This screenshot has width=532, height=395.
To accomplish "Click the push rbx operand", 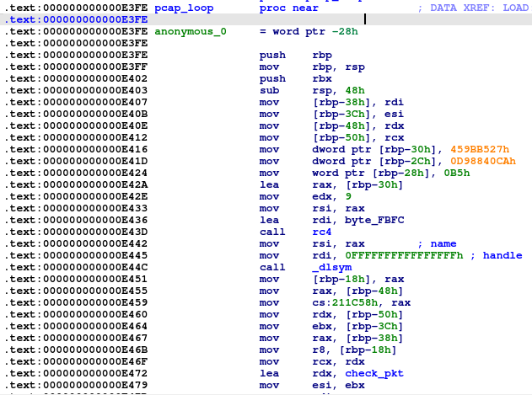I will point(321,78).
